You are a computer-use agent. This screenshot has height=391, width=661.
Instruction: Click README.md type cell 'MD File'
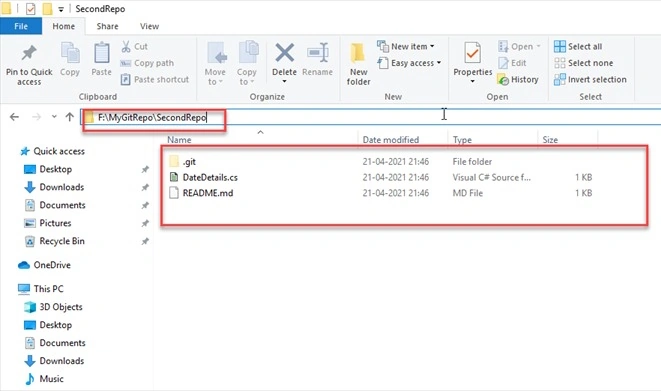468,193
